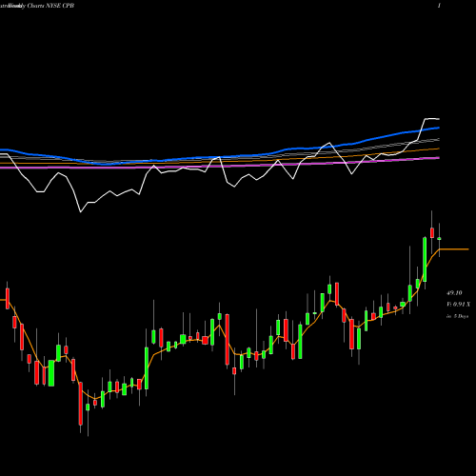Click the 'in 5 Days' label
The height and width of the screenshot is (476, 476).
(x=457, y=316)
